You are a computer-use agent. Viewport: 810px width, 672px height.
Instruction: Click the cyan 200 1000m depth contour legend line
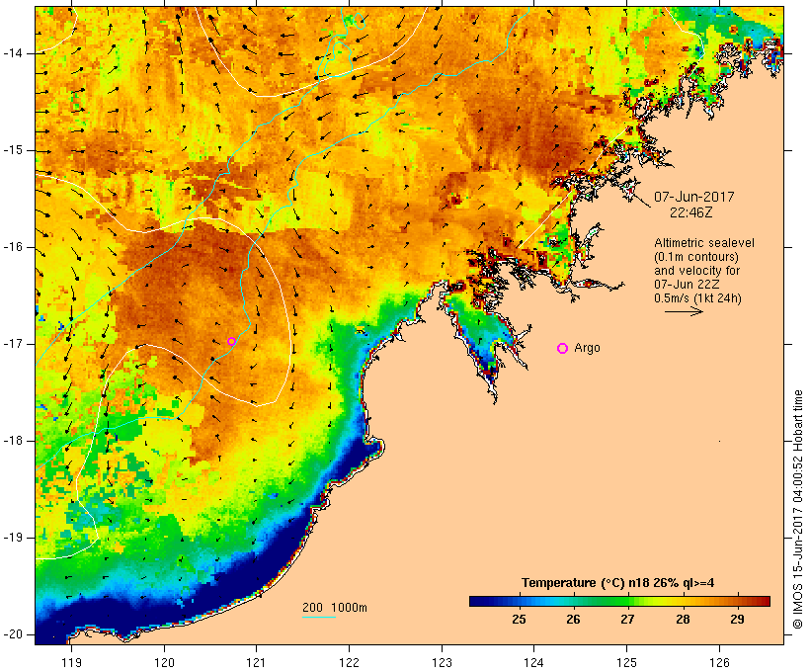[319, 618]
